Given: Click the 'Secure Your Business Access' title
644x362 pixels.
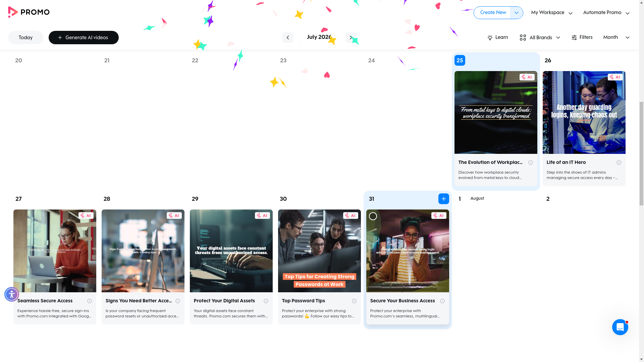Looking at the screenshot, I should tap(402, 301).
